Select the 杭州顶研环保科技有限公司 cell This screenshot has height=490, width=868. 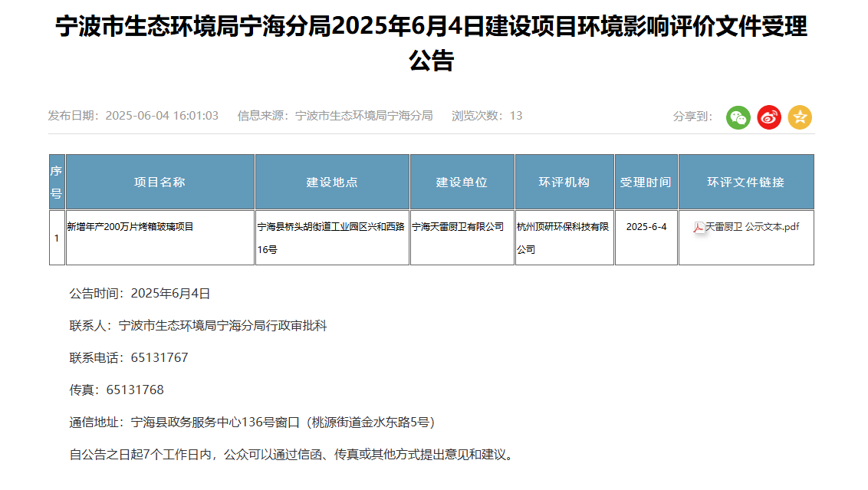tap(564, 238)
